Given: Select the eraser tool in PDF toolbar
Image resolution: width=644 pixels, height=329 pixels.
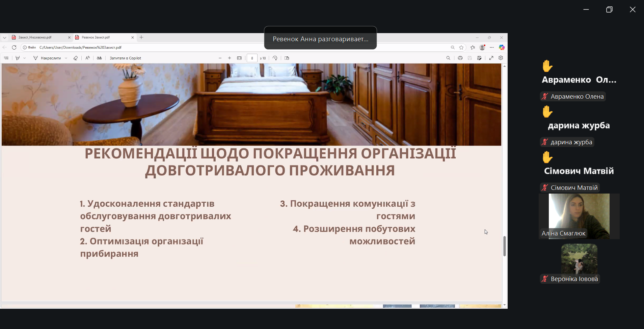Looking at the screenshot, I should (x=76, y=58).
